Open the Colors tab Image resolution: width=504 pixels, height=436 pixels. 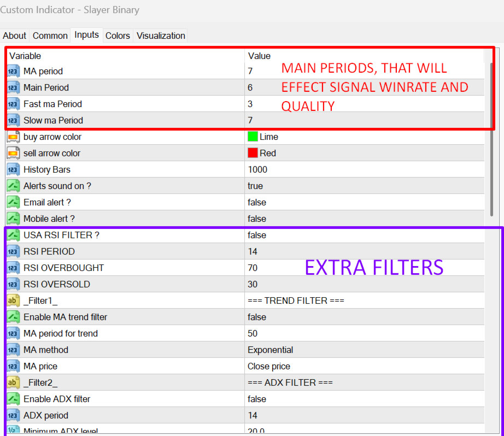click(118, 36)
